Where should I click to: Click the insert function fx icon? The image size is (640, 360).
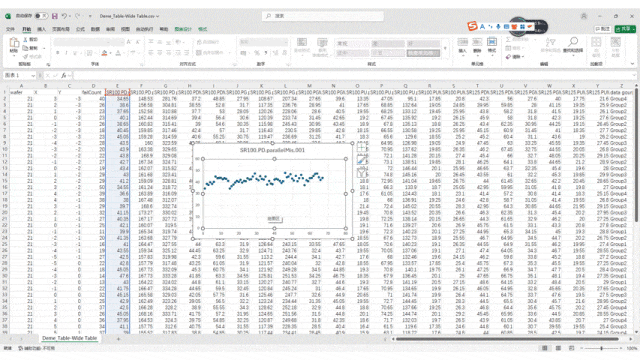[x=64, y=76]
